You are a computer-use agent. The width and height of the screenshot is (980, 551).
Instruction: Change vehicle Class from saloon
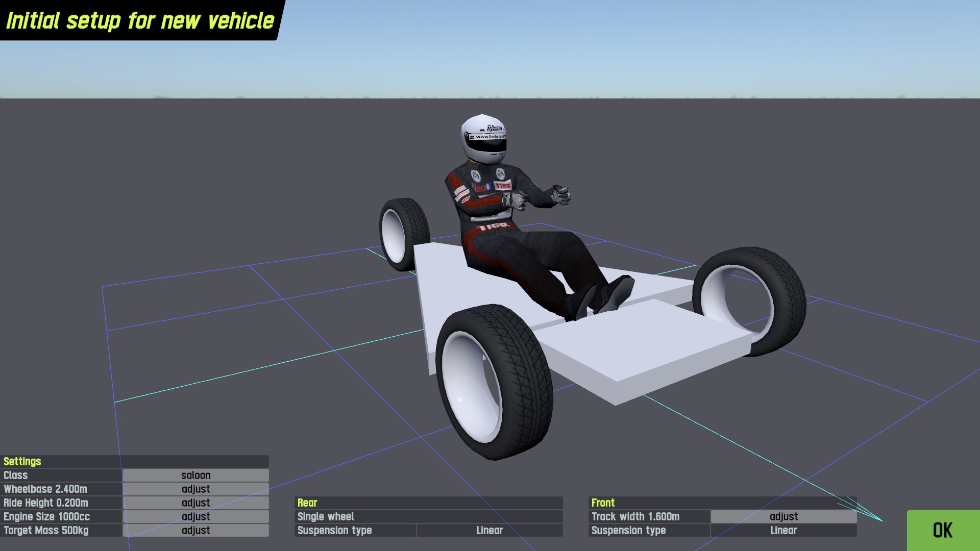(195, 475)
